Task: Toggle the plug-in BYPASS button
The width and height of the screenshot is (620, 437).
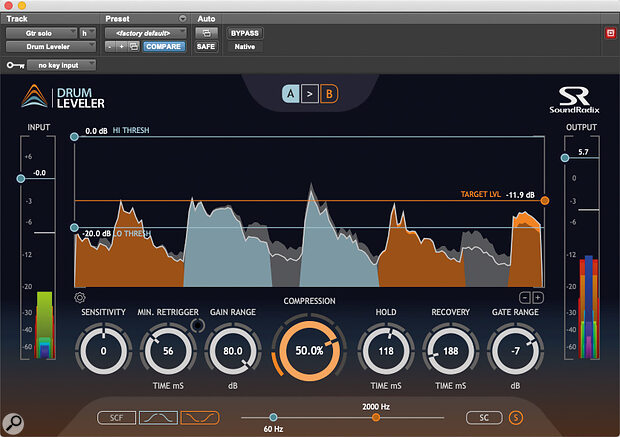Action: pyautogui.click(x=245, y=33)
